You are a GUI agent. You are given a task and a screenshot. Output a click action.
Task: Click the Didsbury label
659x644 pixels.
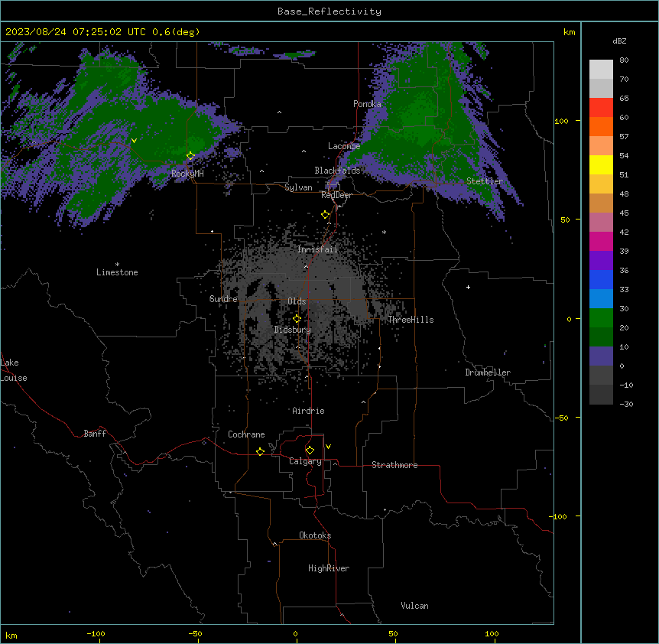tap(293, 330)
